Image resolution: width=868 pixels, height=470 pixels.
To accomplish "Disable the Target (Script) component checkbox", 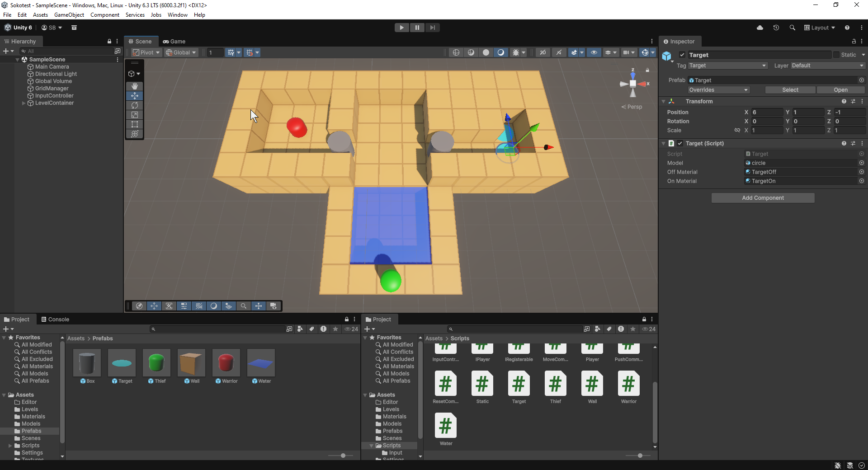I will pos(680,143).
